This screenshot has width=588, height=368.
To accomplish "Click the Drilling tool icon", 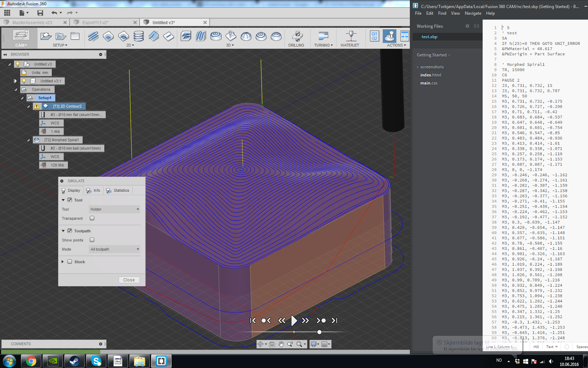I will pos(296,36).
